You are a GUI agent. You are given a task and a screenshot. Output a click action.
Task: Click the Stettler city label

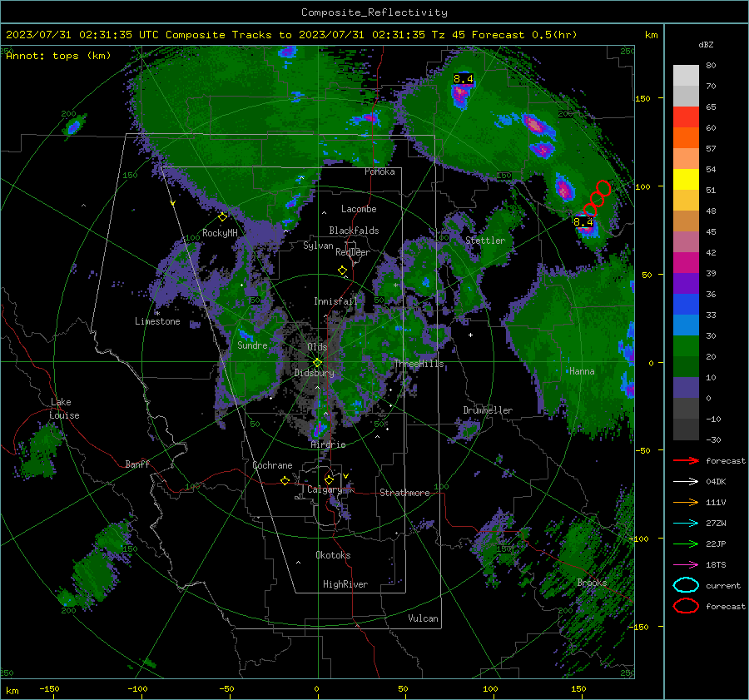(x=485, y=241)
